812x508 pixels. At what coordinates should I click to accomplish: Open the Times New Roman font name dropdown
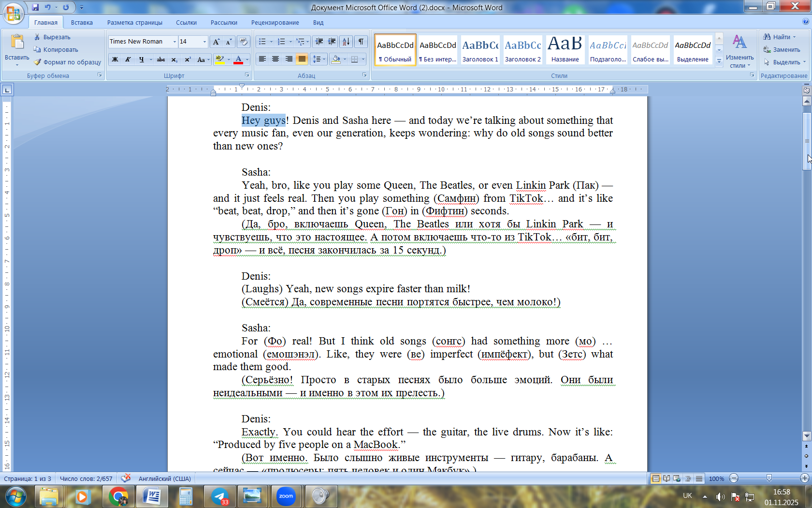click(x=174, y=42)
